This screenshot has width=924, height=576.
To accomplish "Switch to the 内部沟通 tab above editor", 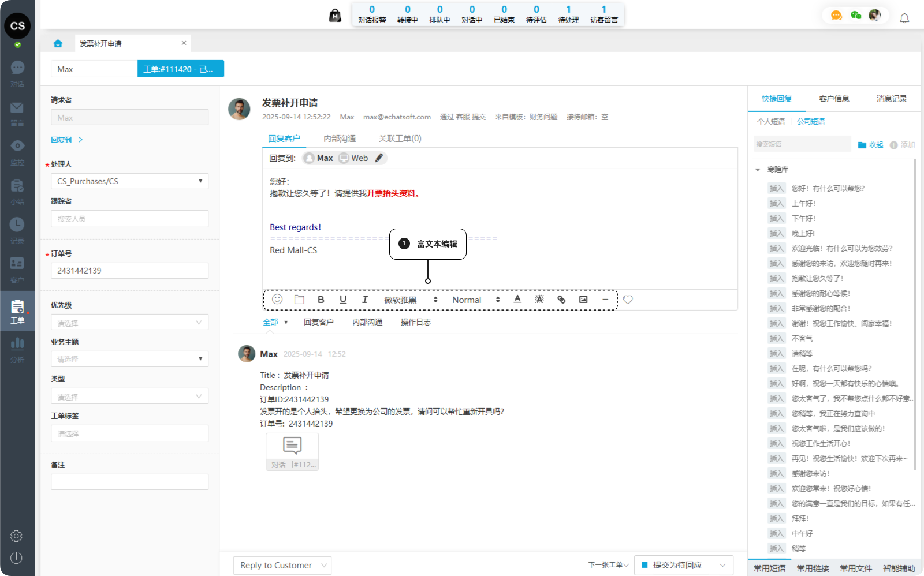I will pyautogui.click(x=340, y=139).
